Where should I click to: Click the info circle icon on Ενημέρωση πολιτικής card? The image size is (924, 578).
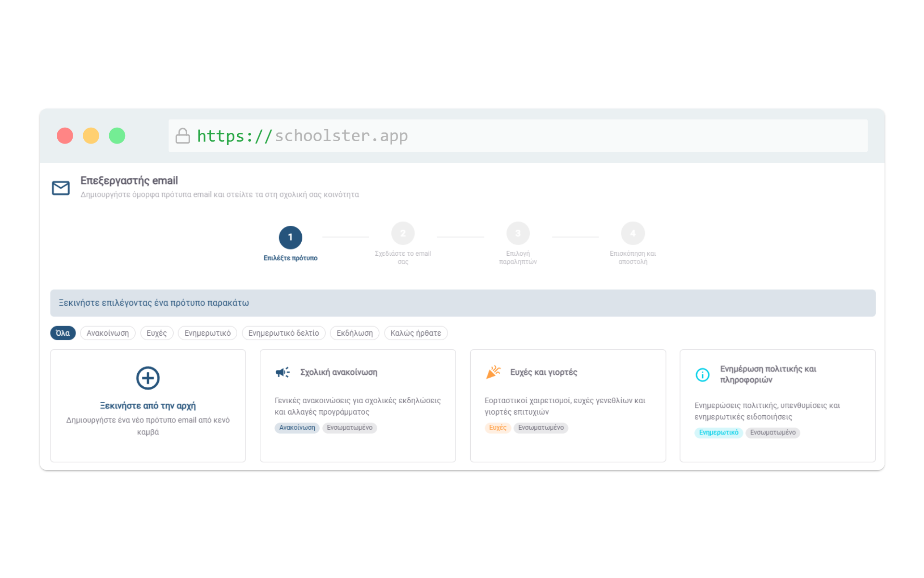(x=703, y=375)
